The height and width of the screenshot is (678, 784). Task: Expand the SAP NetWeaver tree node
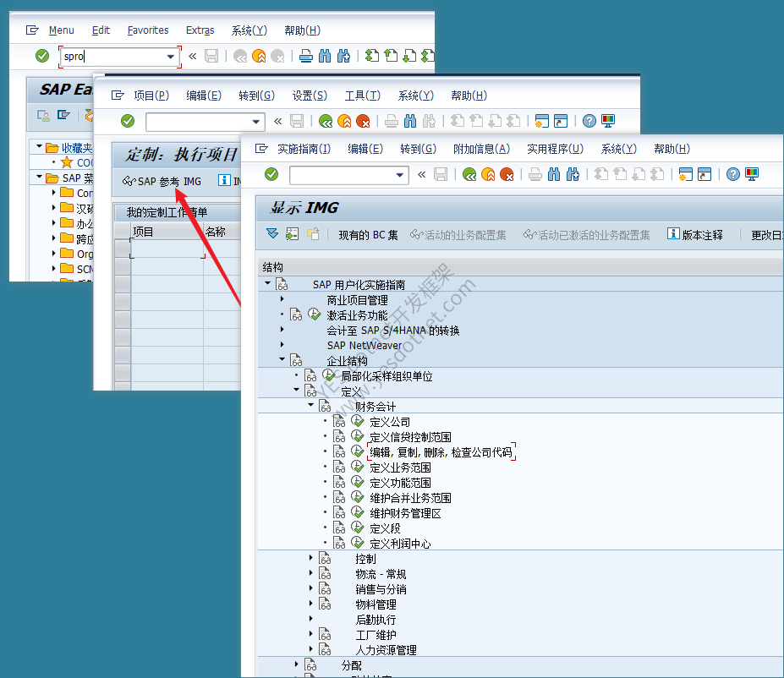pyautogui.click(x=282, y=344)
